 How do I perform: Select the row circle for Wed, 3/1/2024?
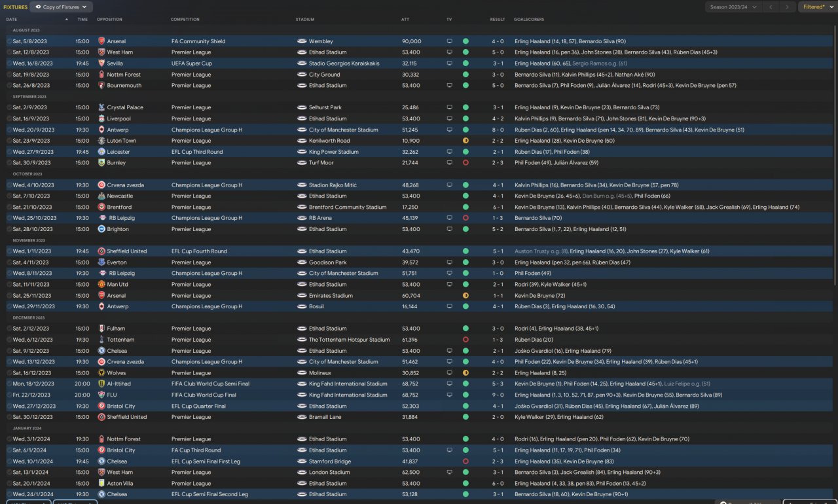click(x=9, y=439)
